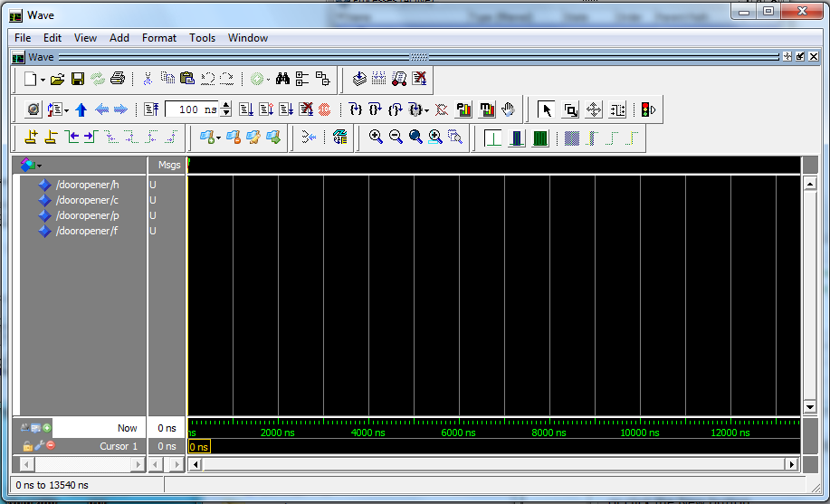Open the Add Bookmark dropdown arrow
The image size is (830, 504).
[218, 138]
